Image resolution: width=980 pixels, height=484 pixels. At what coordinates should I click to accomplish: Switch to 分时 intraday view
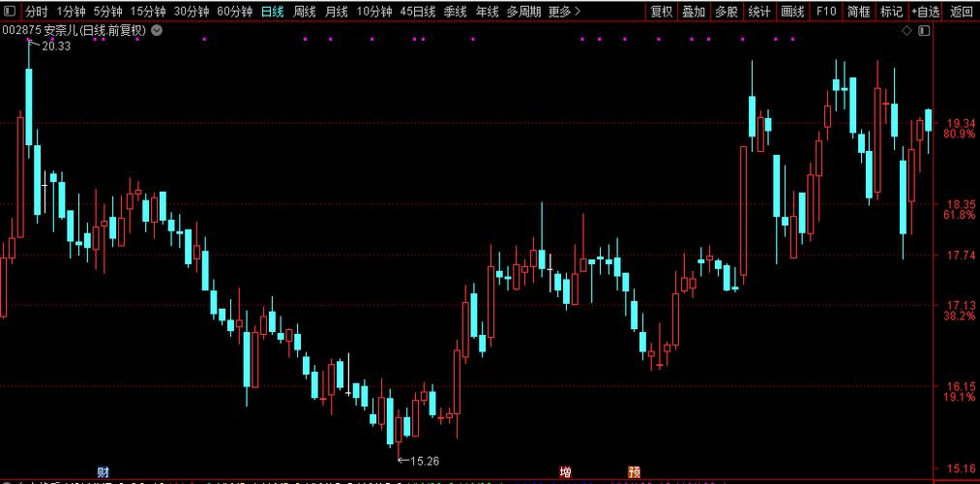[x=36, y=12]
